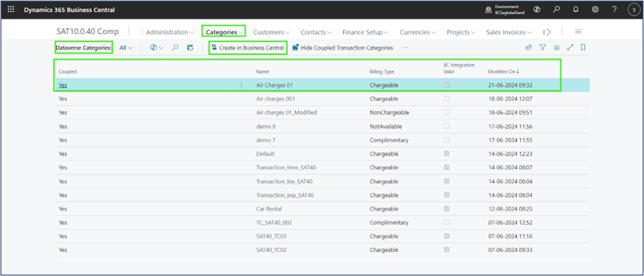Screen dimensions: 644x276
Task: Open the user account avatar
Action: pyautogui.click(x=634, y=10)
